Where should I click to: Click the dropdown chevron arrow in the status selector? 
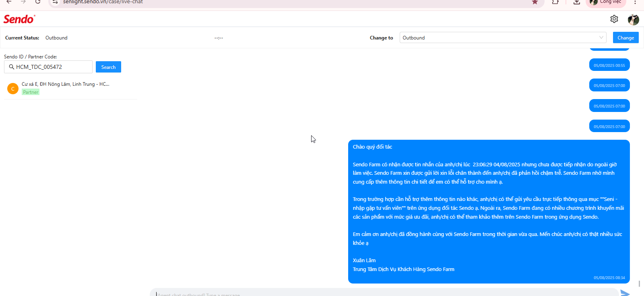[601, 37]
